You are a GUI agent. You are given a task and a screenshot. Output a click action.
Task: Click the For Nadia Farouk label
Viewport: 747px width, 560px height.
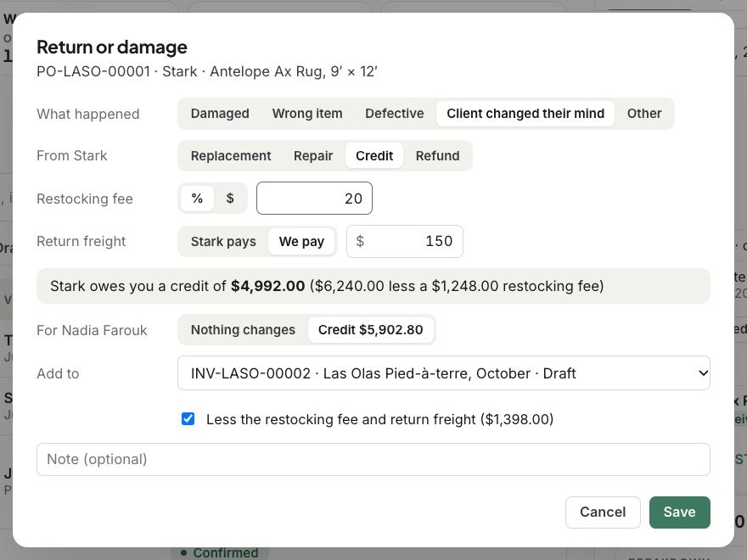(x=92, y=330)
